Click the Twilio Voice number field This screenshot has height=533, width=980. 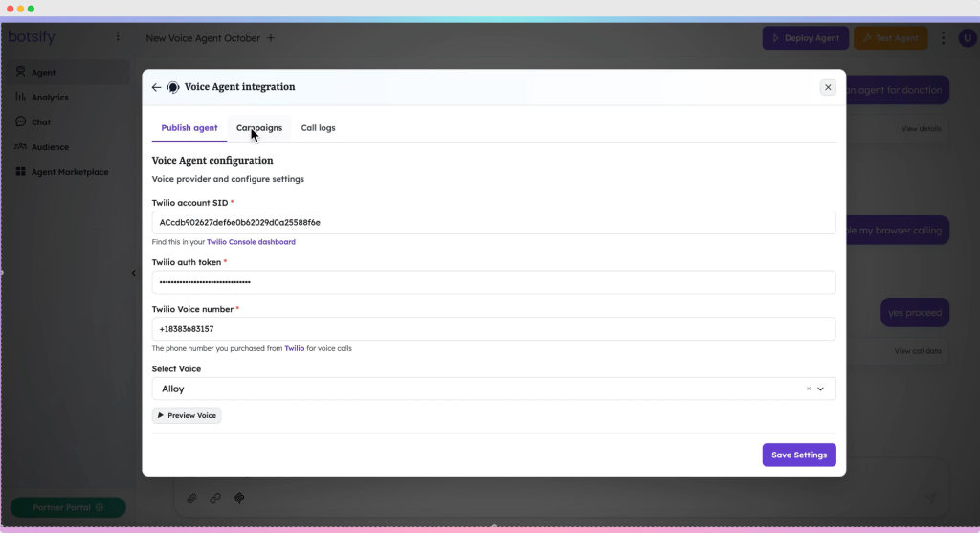494,328
